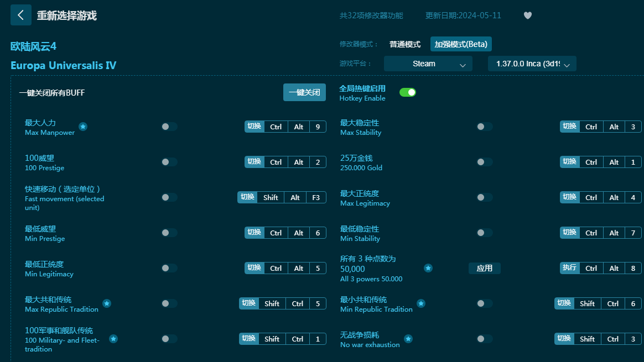Image resolution: width=644 pixels, height=362 pixels.
Task: Turn on the 100 Prestige toggle
Action: pyautogui.click(x=169, y=162)
